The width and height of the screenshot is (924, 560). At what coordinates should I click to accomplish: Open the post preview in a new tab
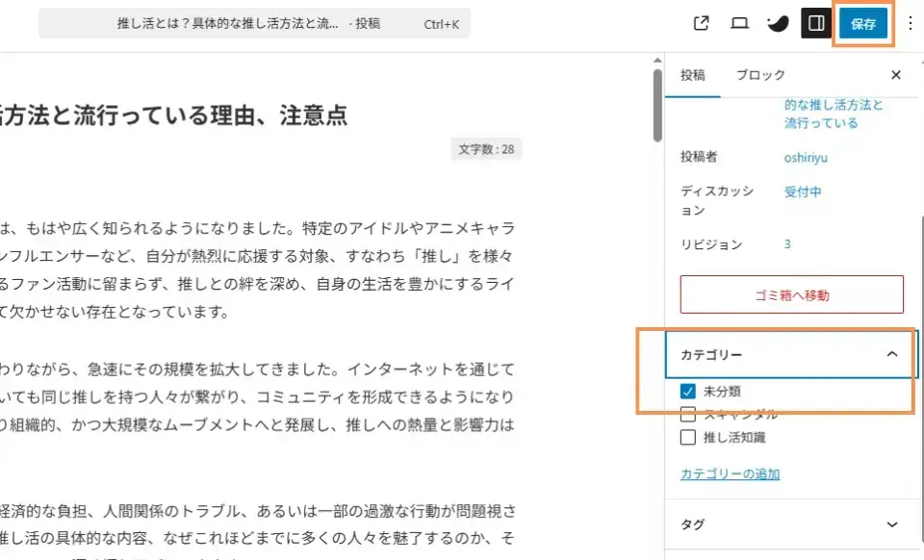702,21
